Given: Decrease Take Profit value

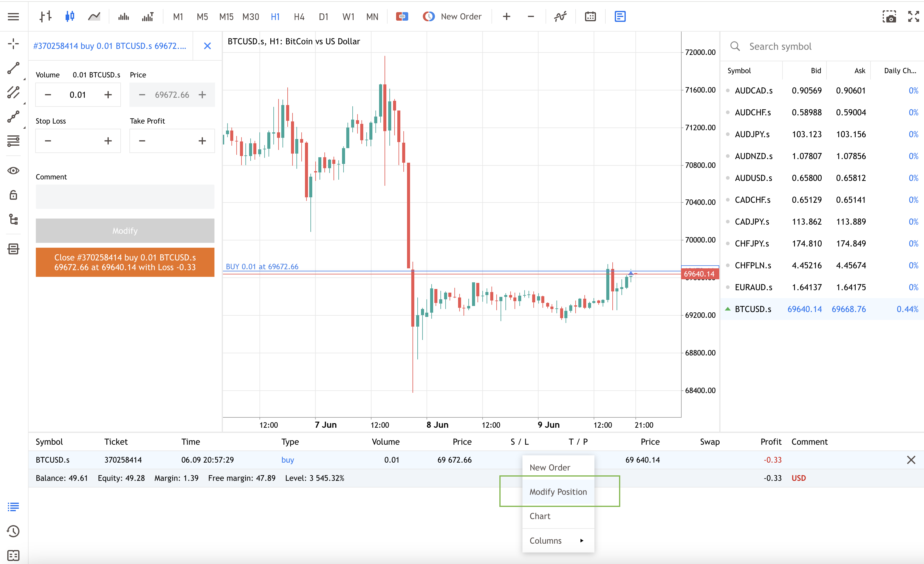Looking at the screenshot, I should [x=142, y=141].
